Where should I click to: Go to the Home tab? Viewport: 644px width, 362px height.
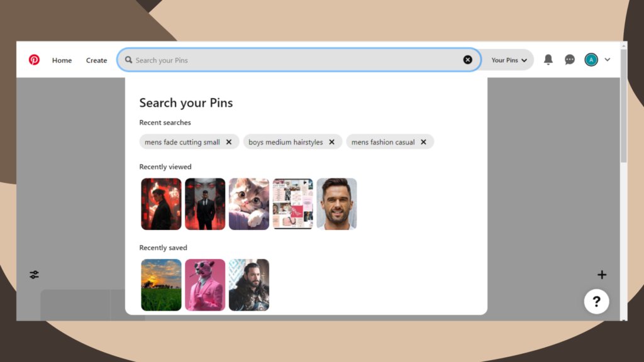click(62, 60)
